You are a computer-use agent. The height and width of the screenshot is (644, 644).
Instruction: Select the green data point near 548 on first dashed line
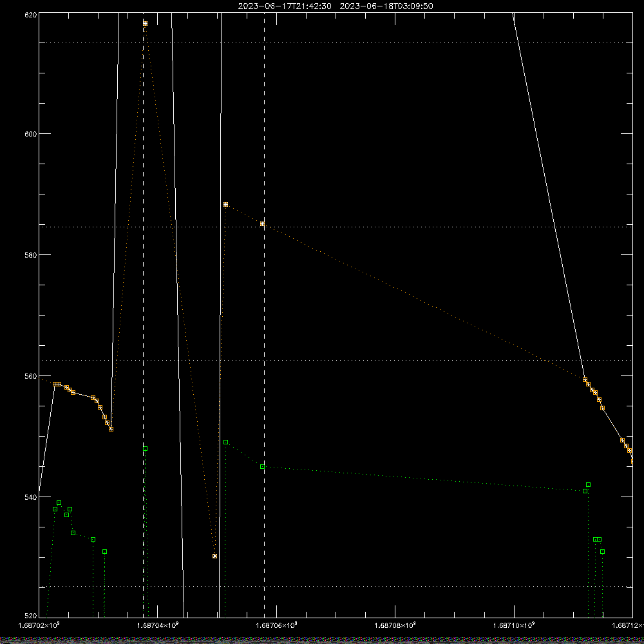point(145,448)
